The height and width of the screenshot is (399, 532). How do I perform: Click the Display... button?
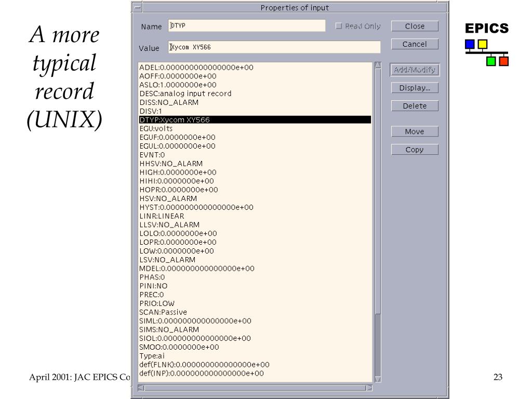[x=415, y=88]
